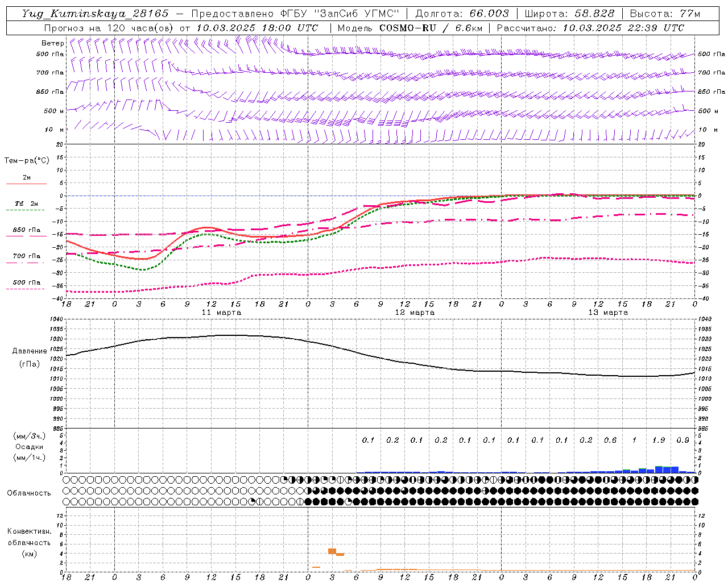Click the Давление panel label
This screenshot has height=582, width=728.
pyautogui.click(x=30, y=351)
